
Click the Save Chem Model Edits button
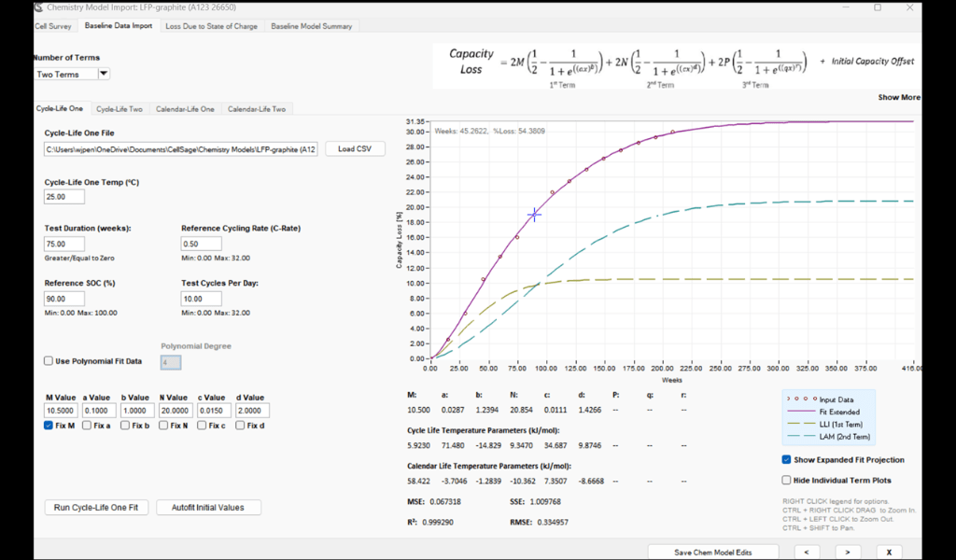click(712, 552)
